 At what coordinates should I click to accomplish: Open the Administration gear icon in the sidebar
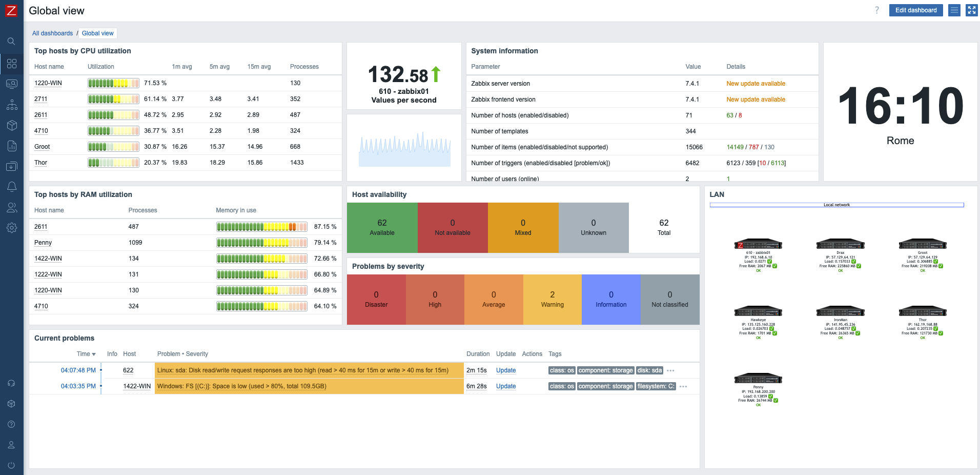[x=11, y=228]
